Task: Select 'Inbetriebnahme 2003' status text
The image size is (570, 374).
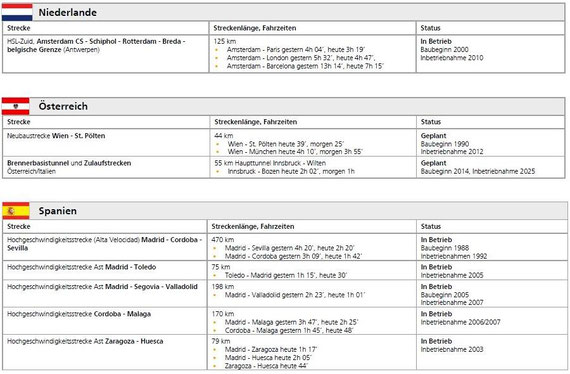Action: click(452, 350)
